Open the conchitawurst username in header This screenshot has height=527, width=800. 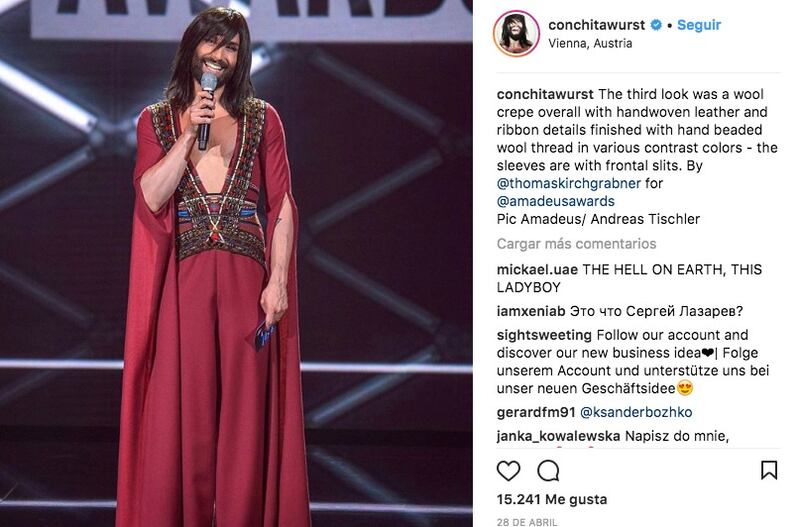596,24
